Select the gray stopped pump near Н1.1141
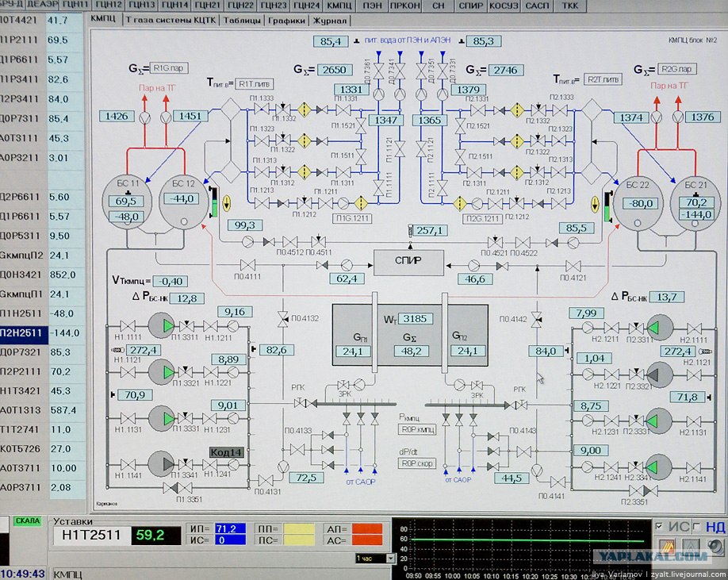Viewport: 728px width, 580px height. [x=161, y=463]
